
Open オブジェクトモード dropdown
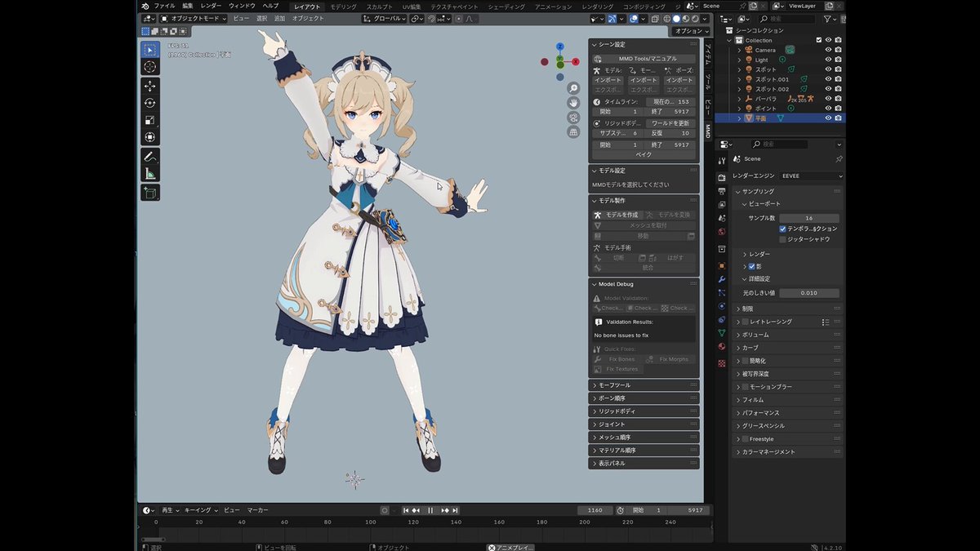[194, 18]
